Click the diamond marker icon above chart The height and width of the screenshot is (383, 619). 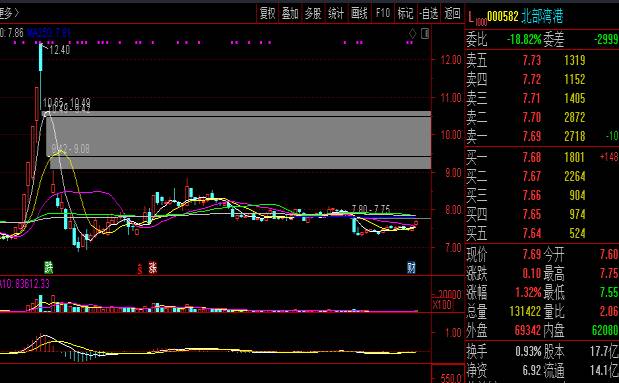point(412,34)
